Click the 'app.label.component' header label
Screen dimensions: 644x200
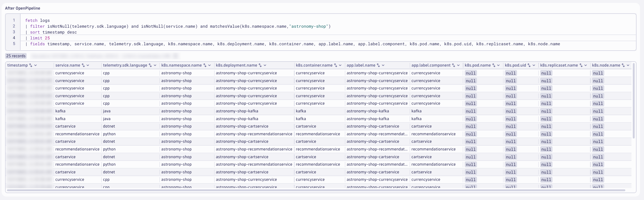[431, 65]
